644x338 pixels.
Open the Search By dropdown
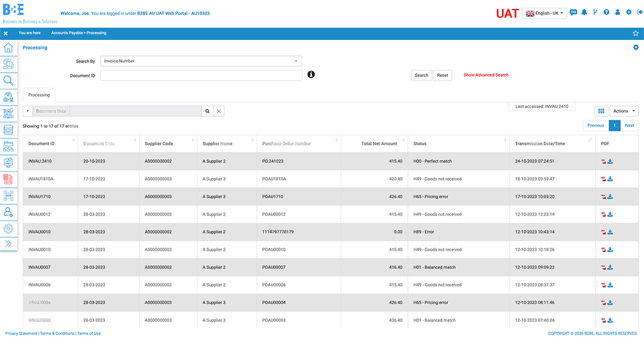201,61
